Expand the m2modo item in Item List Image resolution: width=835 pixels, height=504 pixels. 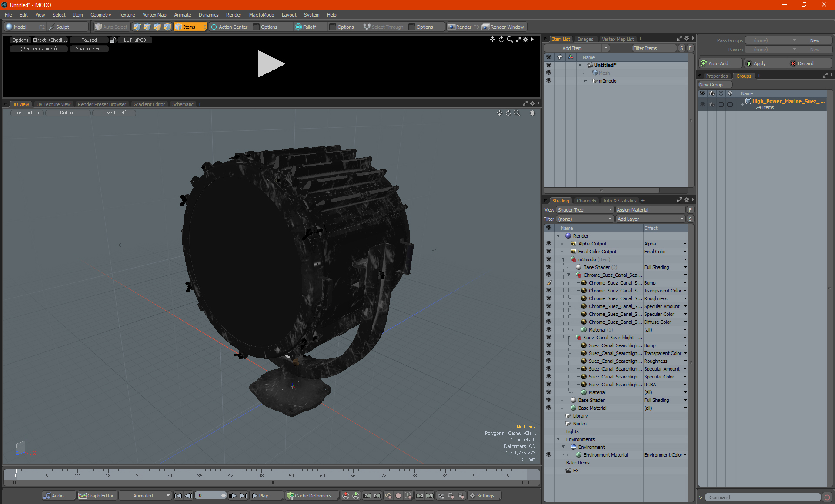coord(585,81)
